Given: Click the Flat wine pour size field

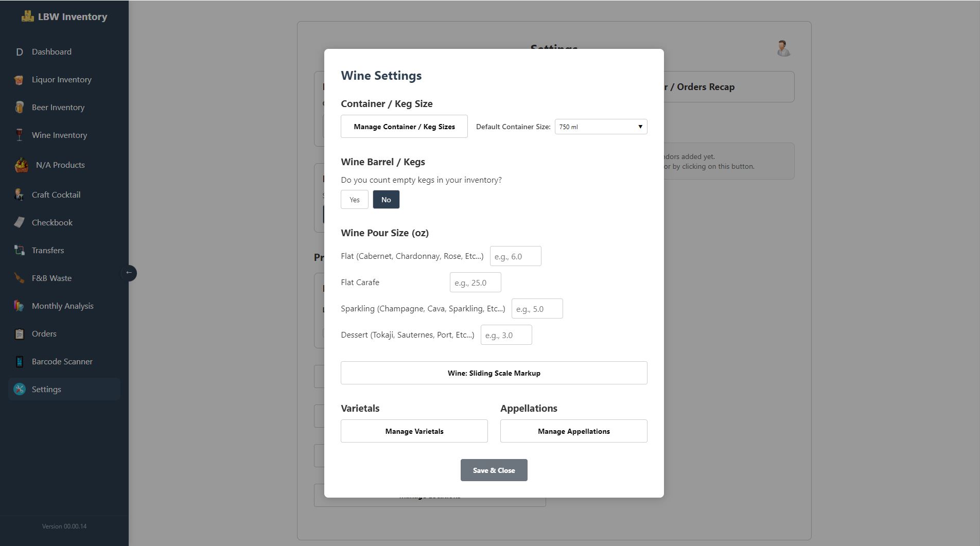Looking at the screenshot, I should point(515,256).
